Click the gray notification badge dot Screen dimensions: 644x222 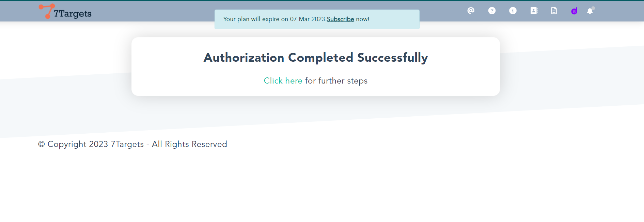(x=593, y=8)
